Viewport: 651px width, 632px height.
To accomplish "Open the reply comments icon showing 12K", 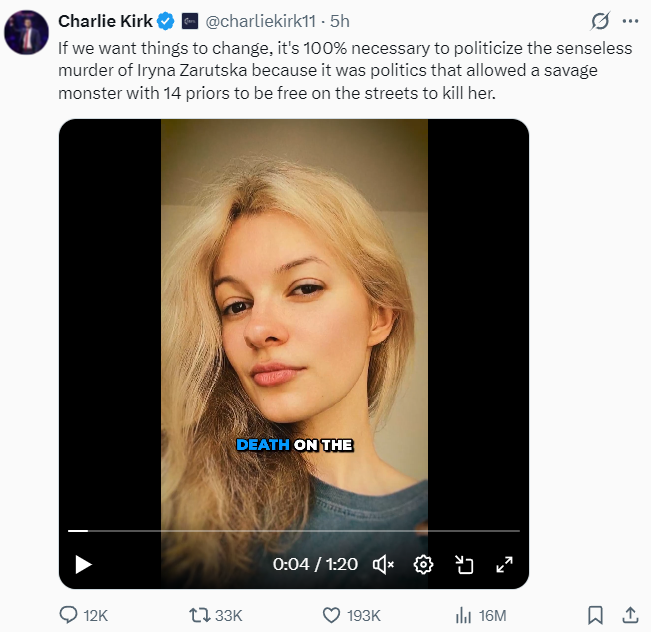I will 69,615.
